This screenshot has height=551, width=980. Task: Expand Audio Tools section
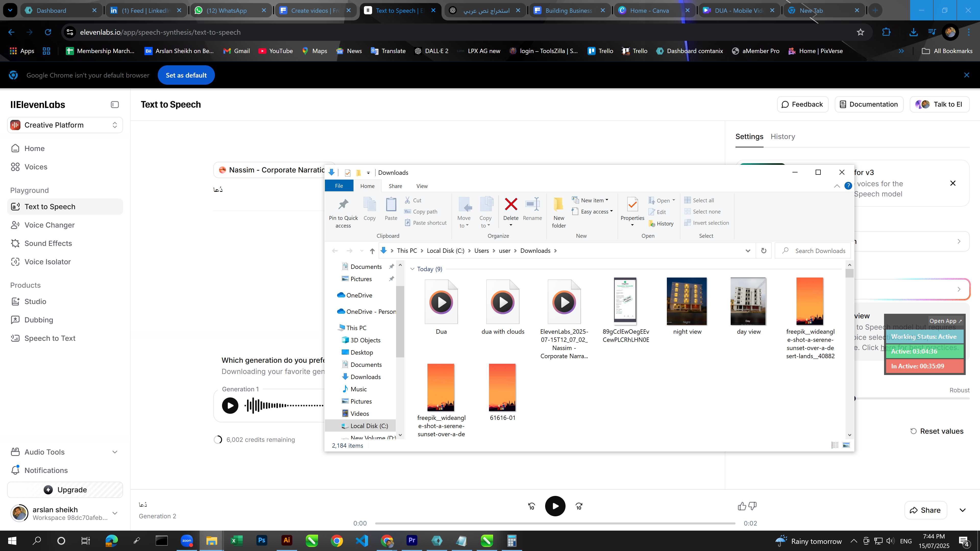[x=65, y=452]
